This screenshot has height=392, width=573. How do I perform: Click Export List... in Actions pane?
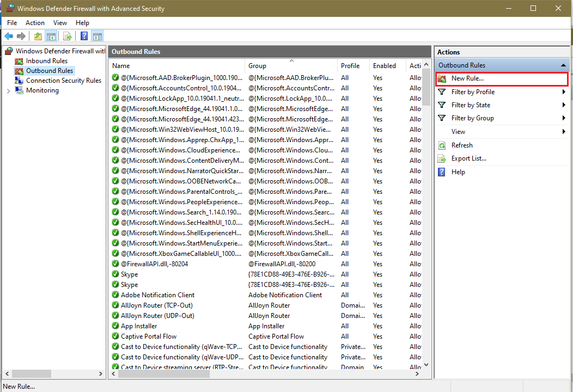click(x=469, y=158)
